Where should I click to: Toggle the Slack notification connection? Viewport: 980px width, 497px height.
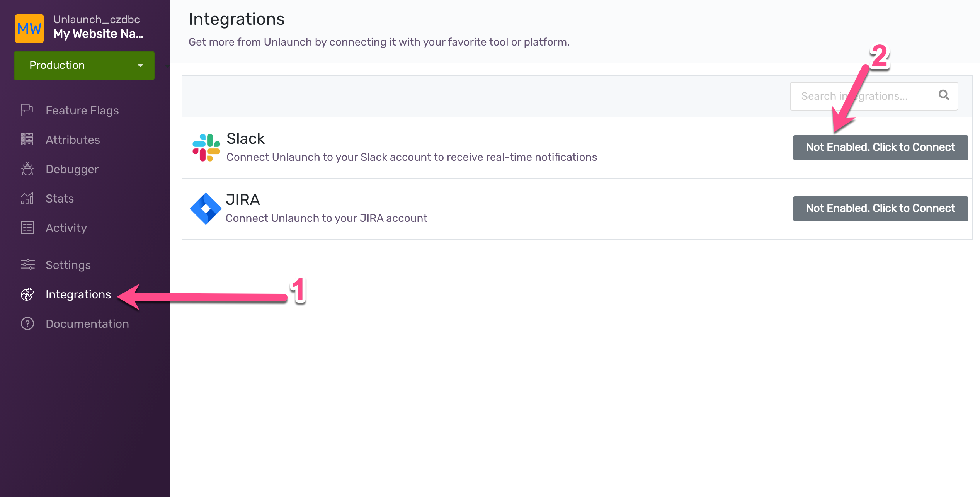880,147
